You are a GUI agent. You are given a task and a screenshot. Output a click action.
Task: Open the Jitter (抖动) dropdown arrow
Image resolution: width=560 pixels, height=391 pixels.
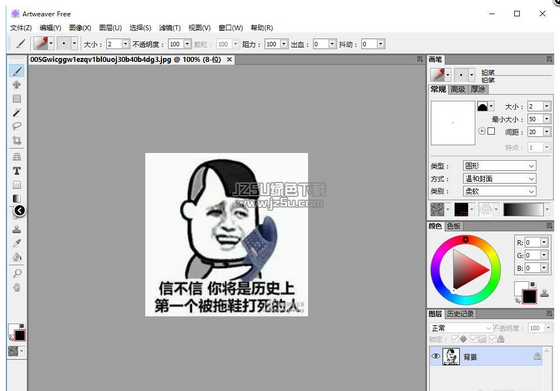[381, 44]
